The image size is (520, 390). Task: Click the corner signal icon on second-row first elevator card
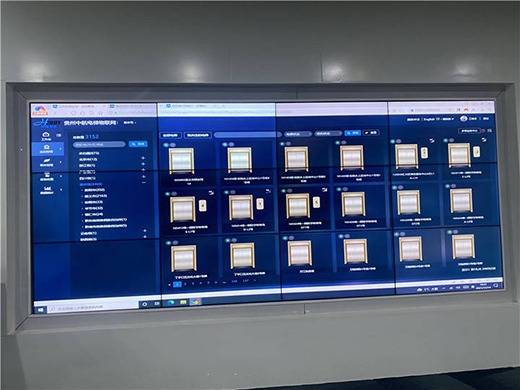(211, 192)
